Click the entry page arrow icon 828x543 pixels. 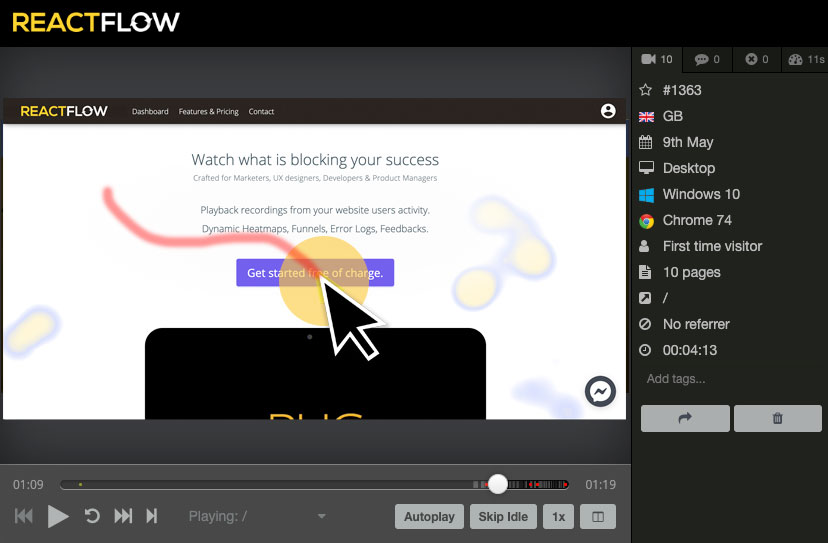645,298
